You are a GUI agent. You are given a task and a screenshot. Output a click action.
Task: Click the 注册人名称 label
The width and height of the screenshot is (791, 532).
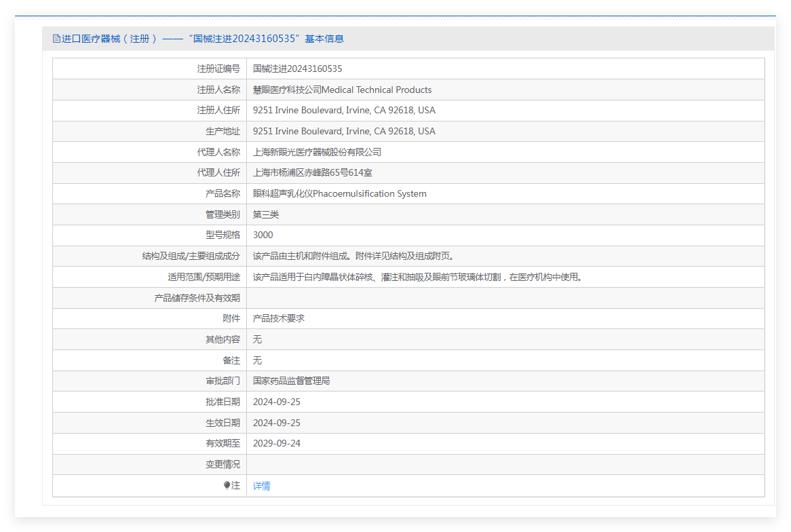tap(218, 90)
